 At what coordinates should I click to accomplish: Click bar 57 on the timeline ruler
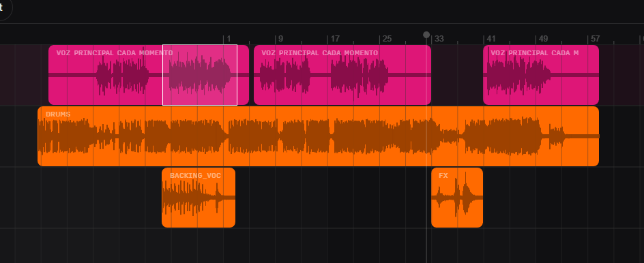(x=595, y=39)
